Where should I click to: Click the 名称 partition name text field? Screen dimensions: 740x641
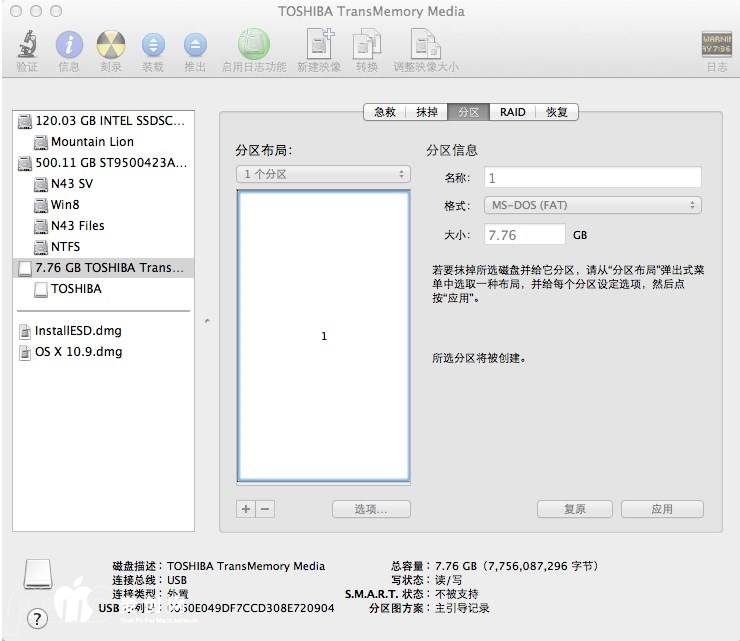(593, 178)
